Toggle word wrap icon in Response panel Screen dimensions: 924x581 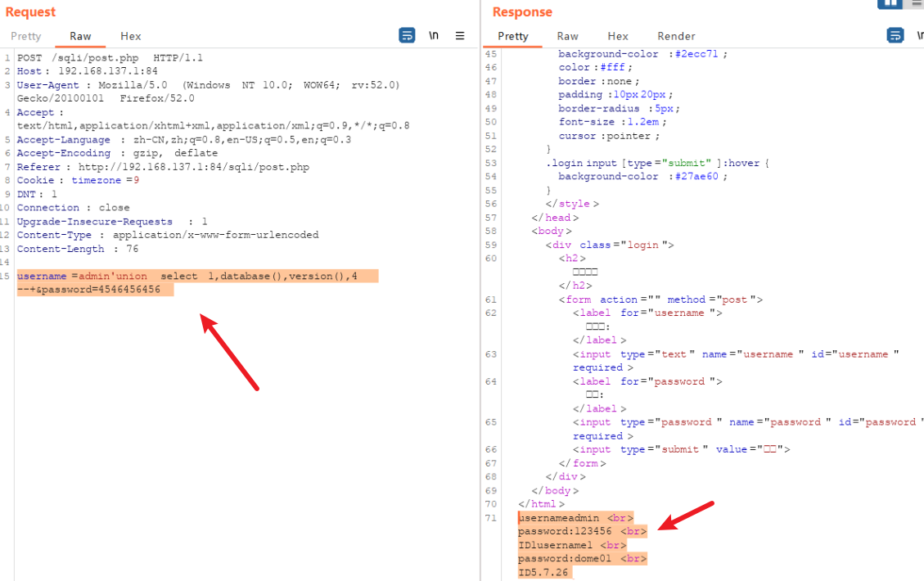pyautogui.click(x=895, y=35)
